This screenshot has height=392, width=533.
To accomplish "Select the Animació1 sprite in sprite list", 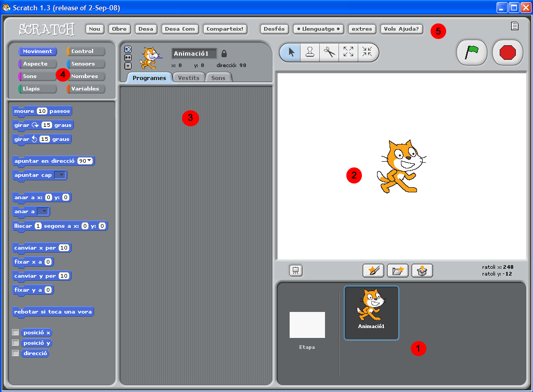I will tap(371, 313).
